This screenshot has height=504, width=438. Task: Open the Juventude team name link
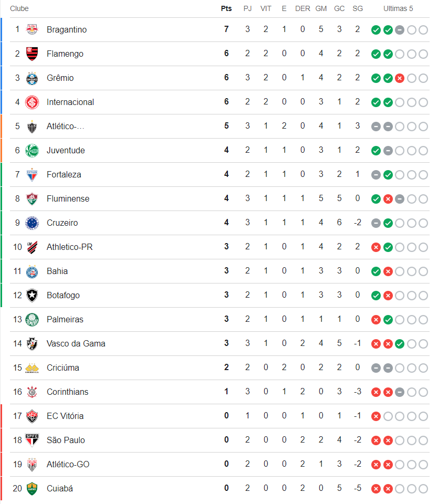point(66,150)
